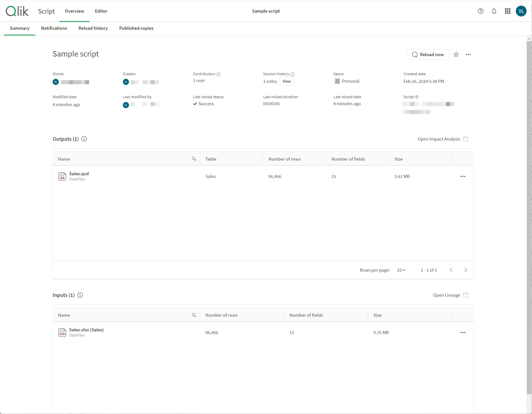
Task: Click the three-dot menu on Sales.xlsx
Action: (x=463, y=332)
